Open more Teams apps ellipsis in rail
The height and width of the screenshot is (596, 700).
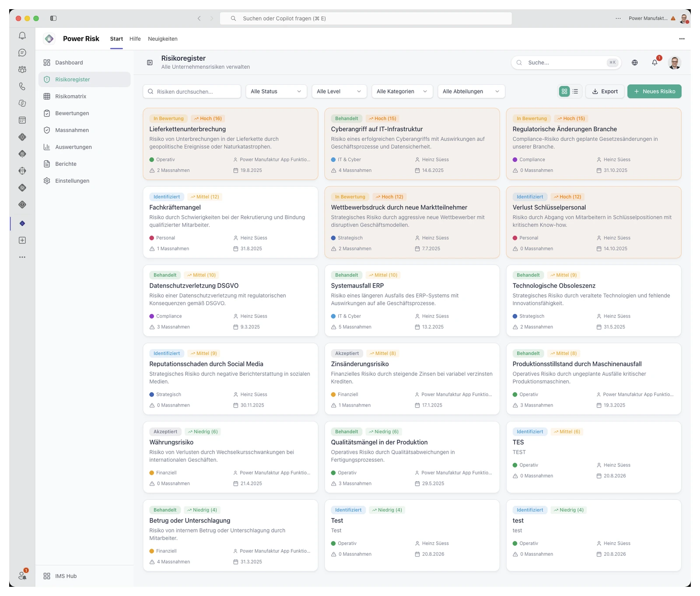22,257
